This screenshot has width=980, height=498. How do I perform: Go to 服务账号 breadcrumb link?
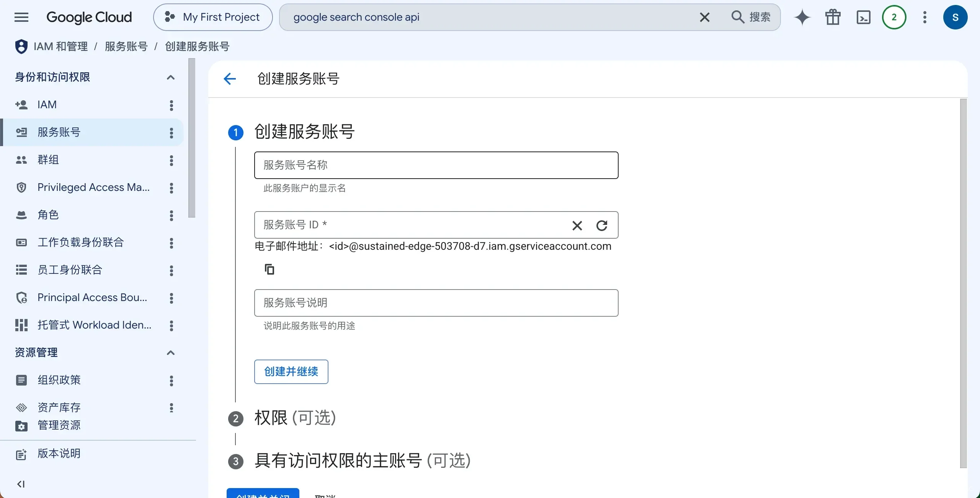[126, 47]
